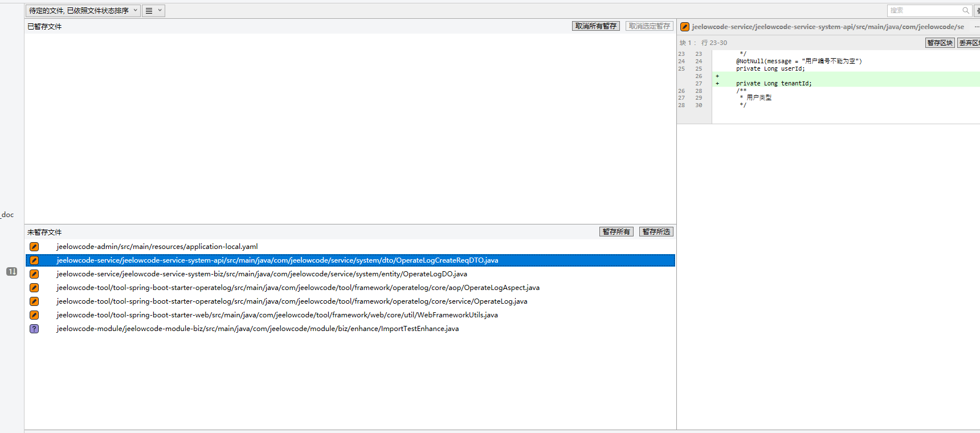The image size is (980, 433).
Task: Click file status icon in diff header
Action: pos(685,27)
